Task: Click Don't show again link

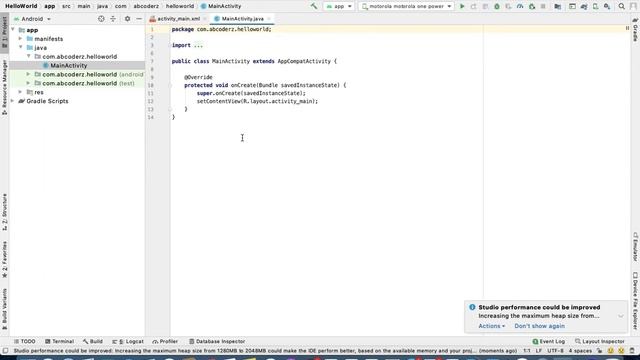Action: point(540,326)
